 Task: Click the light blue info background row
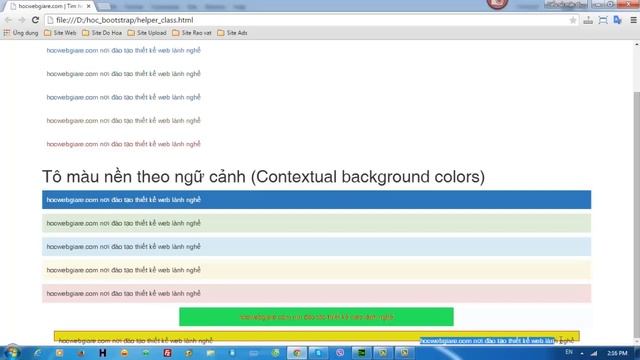coord(316,247)
